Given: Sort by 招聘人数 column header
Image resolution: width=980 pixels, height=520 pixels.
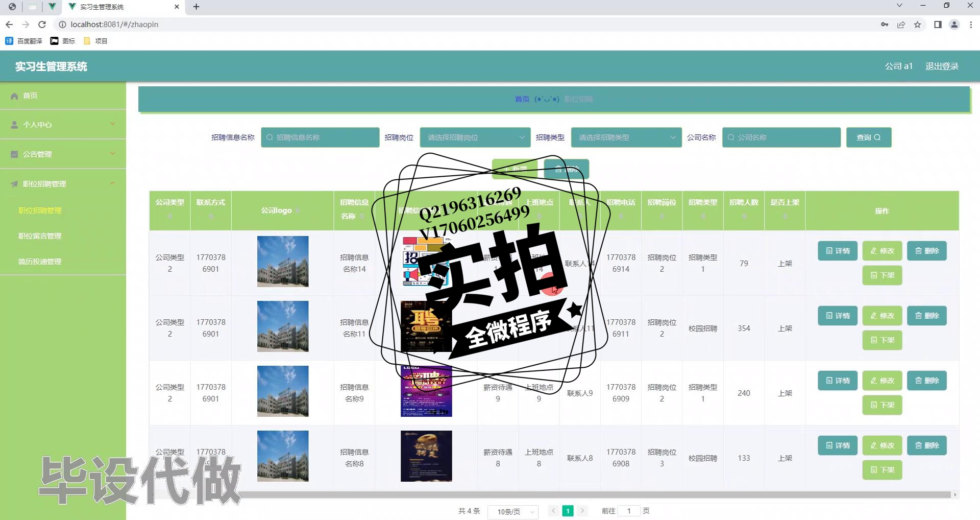Looking at the screenshot, I should 744,210.
